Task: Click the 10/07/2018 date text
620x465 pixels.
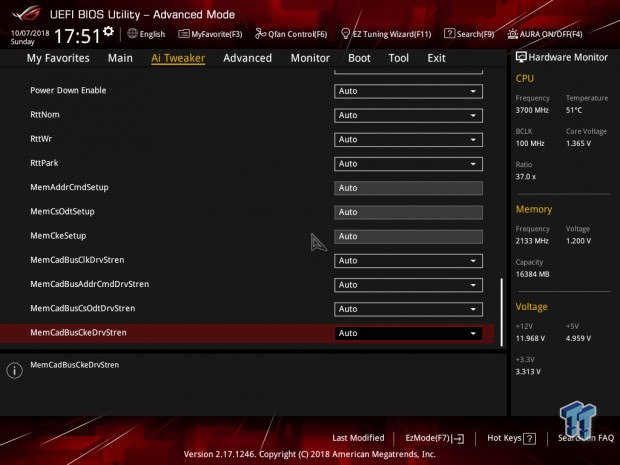Action: [x=30, y=33]
